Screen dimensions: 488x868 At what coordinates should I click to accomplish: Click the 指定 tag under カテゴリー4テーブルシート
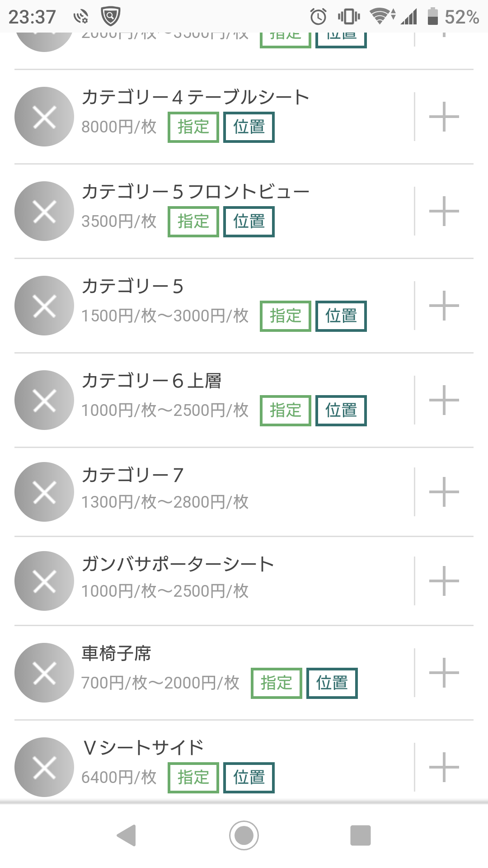tap(193, 127)
